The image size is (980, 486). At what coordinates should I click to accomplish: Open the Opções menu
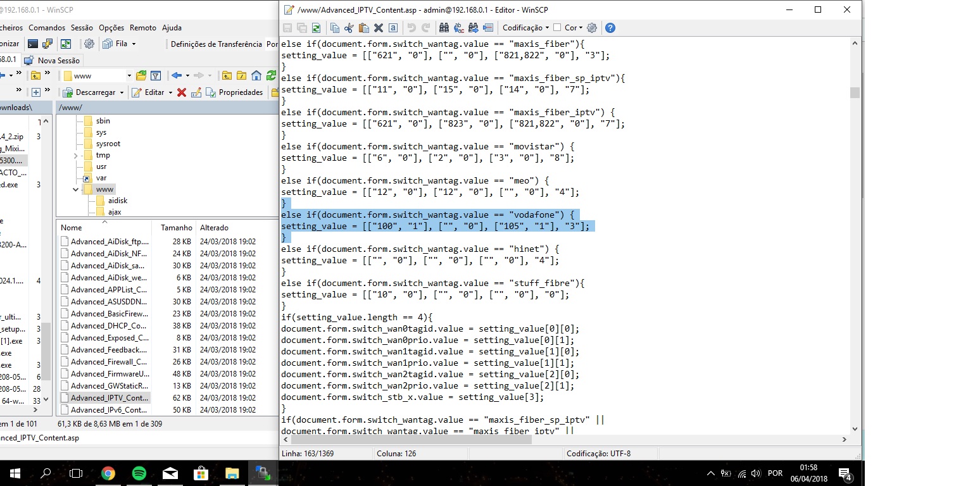[x=111, y=28]
